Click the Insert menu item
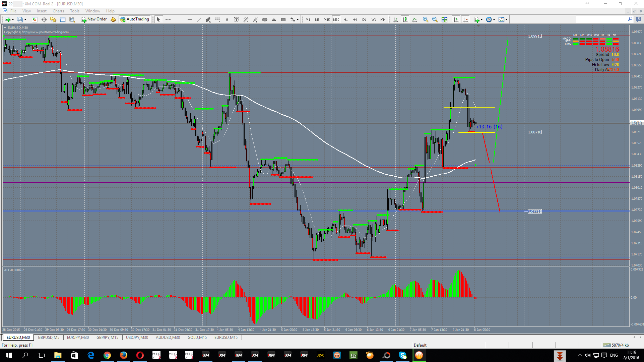The image size is (644, 362). (42, 11)
